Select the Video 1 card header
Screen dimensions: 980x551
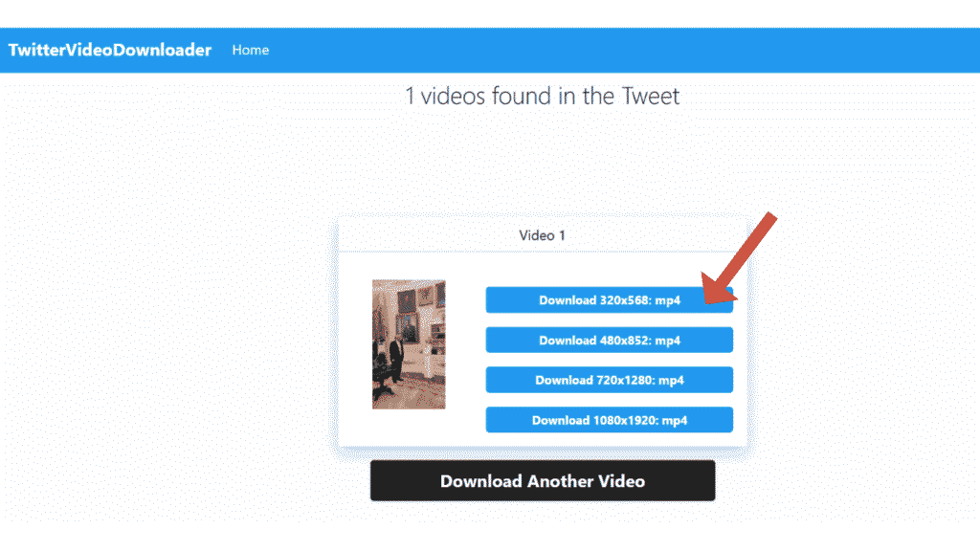(543, 235)
